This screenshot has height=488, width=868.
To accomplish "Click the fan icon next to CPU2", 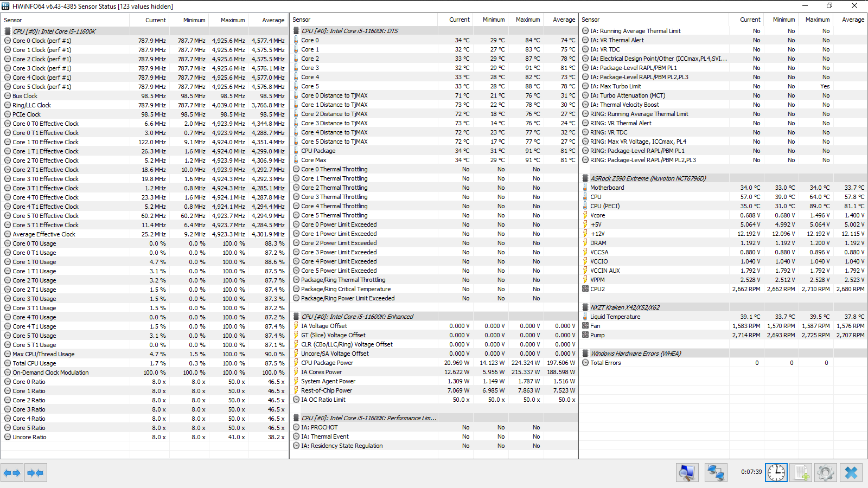I will pos(585,289).
